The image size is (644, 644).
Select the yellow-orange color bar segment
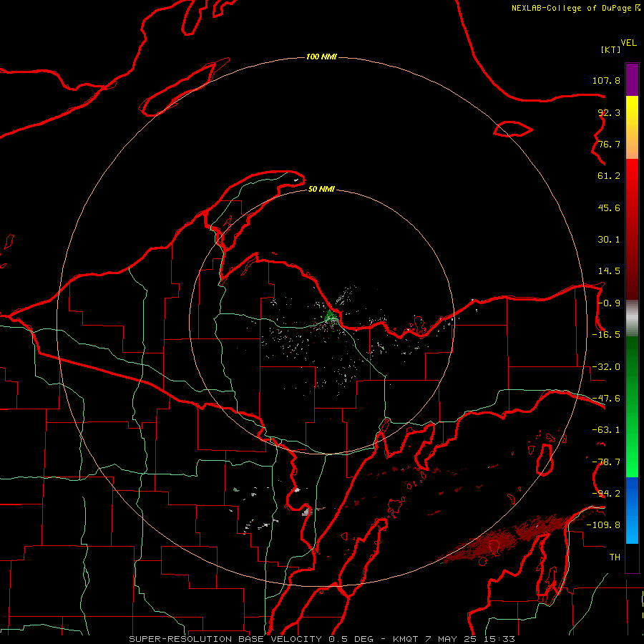point(632,127)
